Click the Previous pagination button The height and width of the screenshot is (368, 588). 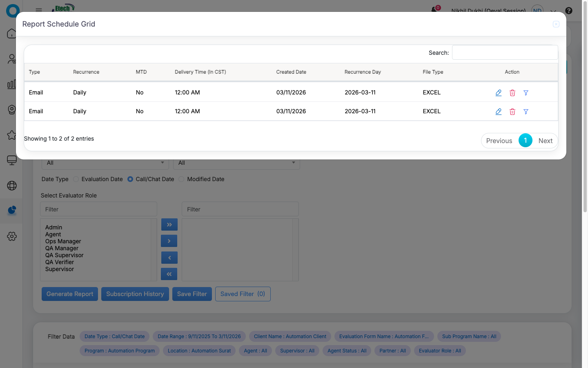tap(499, 141)
